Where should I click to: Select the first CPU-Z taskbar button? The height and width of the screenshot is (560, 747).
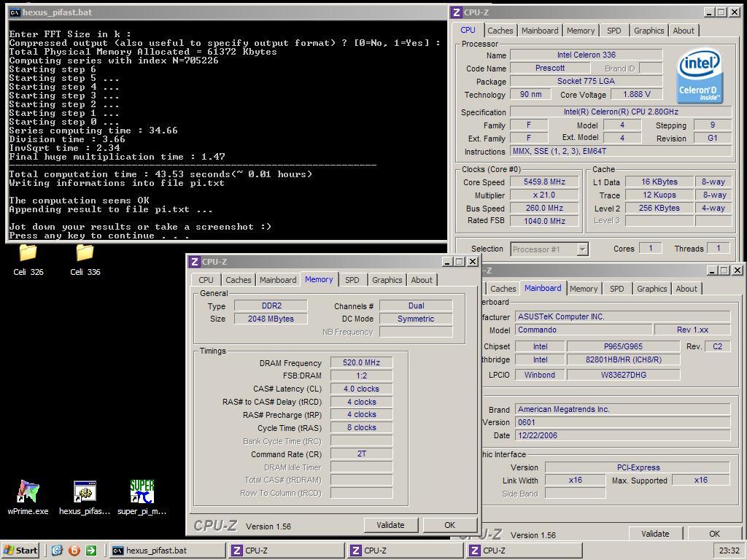(x=286, y=551)
